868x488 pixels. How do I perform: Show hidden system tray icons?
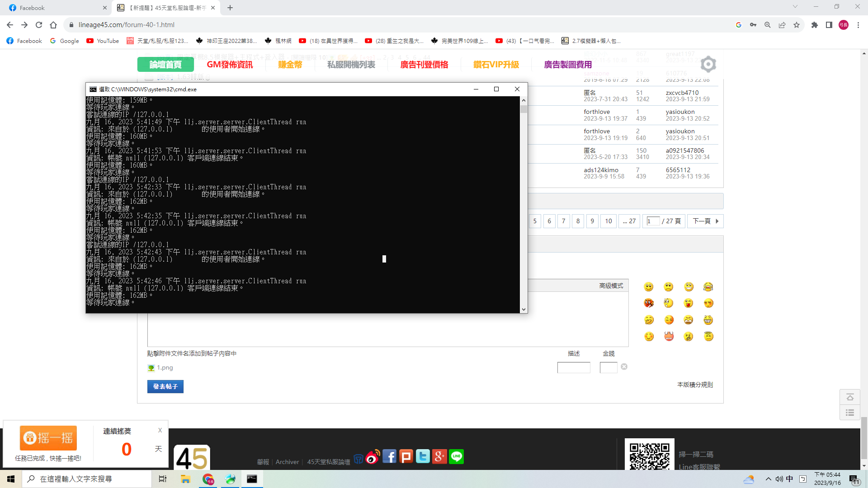coord(768,479)
